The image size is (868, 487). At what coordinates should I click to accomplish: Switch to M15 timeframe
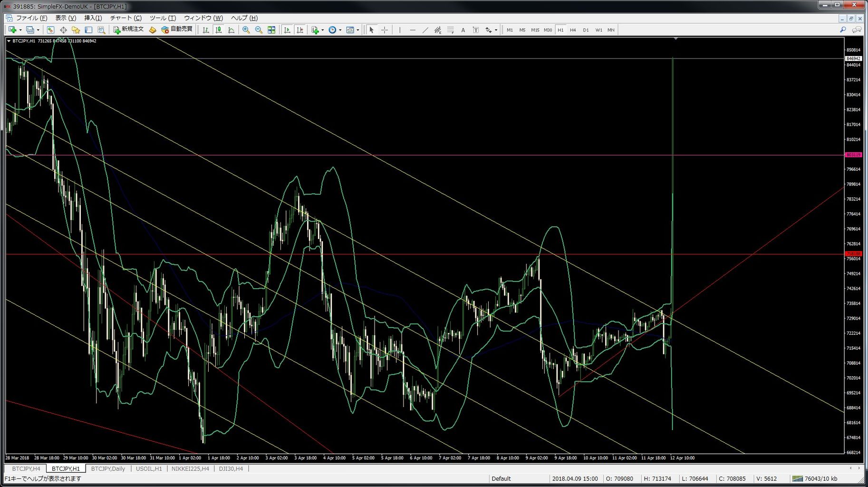click(535, 30)
